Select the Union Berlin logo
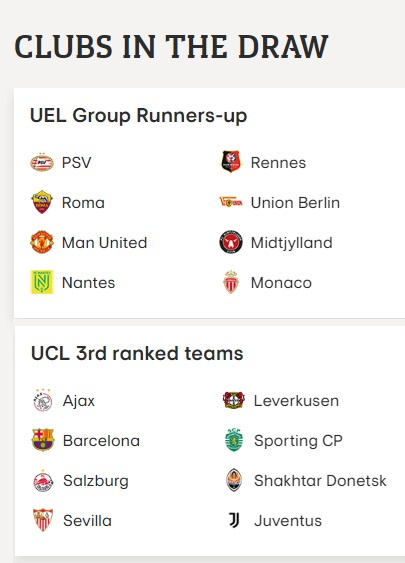The image size is (405, 563). point(231,202)
